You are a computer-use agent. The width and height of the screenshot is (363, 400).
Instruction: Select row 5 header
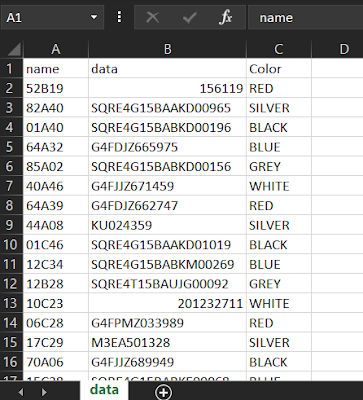tap(11, 147)
